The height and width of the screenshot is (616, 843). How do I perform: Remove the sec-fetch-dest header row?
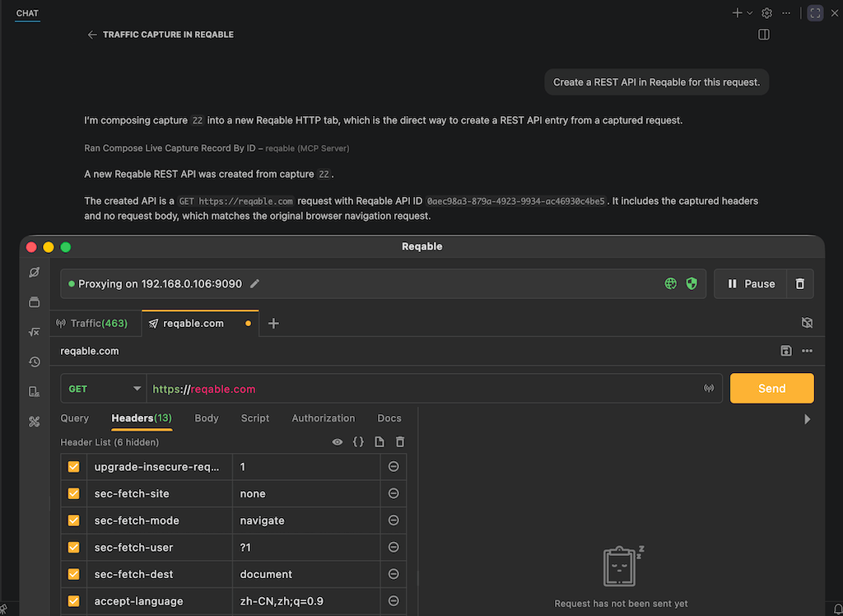click(x=394, y=574)
